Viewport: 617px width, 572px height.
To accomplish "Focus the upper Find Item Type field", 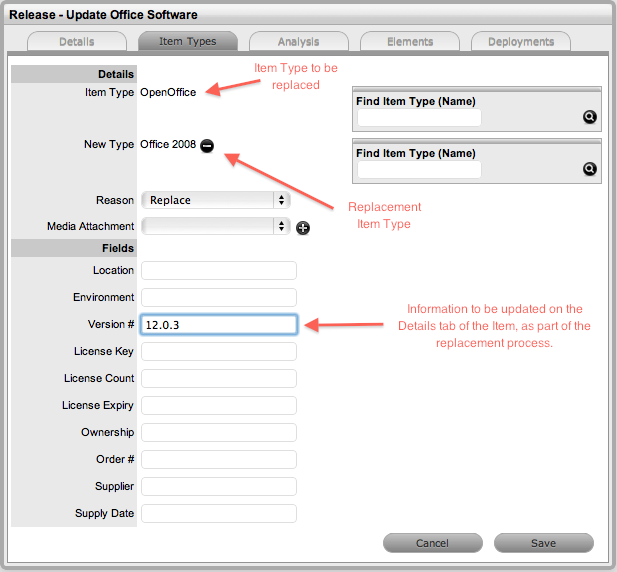I will click(x=419, y=118).
